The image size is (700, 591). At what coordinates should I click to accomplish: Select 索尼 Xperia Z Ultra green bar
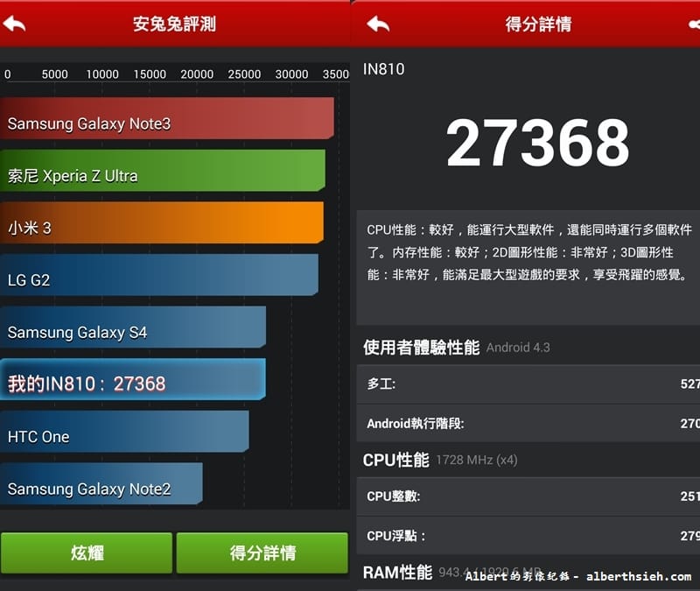coord(163,170)
